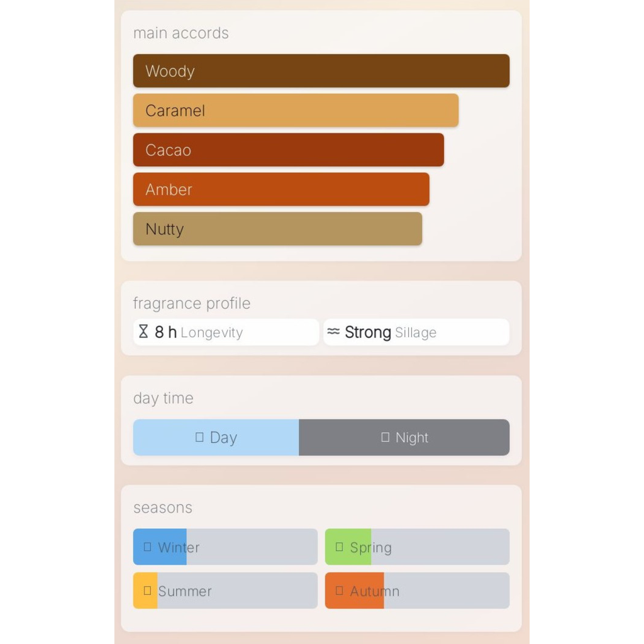Click the icon next to Winter
644x644 pixels.
click(147, 547)
